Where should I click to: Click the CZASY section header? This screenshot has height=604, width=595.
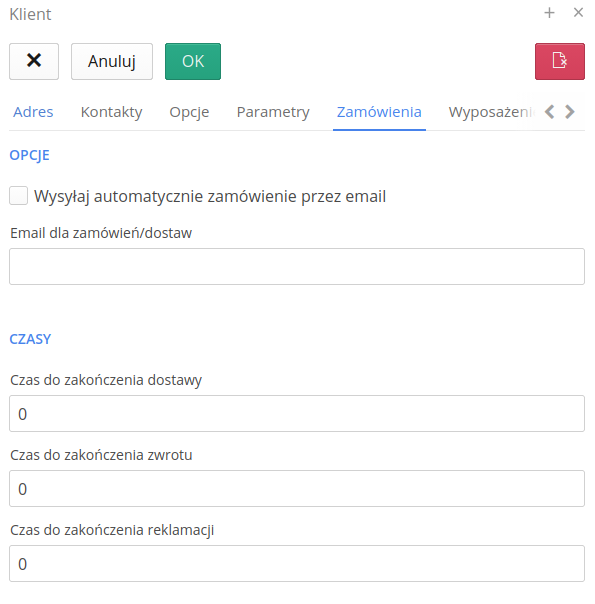[30, 339]
